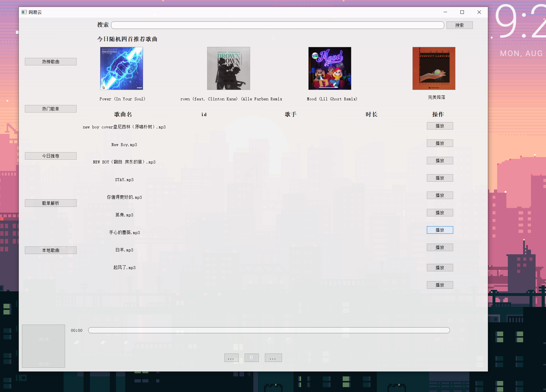The height and width of the screenshot is (392, 546).
Task: Play the song STAY.mp3
Action: [x=440, y=178]
